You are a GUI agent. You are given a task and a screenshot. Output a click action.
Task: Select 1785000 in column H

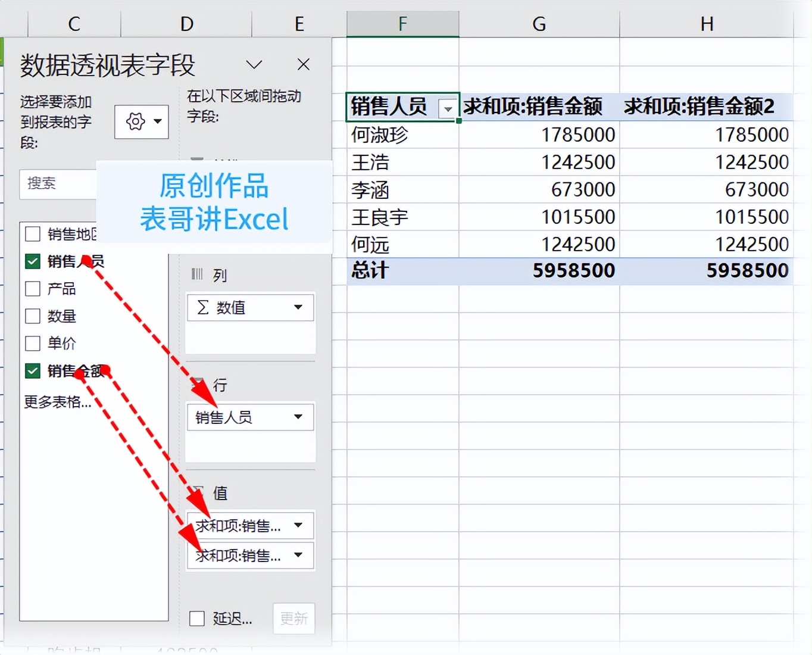point(707,135)
